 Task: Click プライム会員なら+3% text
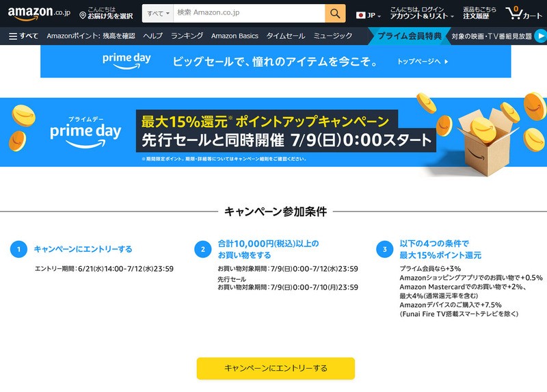click(430, 268)
